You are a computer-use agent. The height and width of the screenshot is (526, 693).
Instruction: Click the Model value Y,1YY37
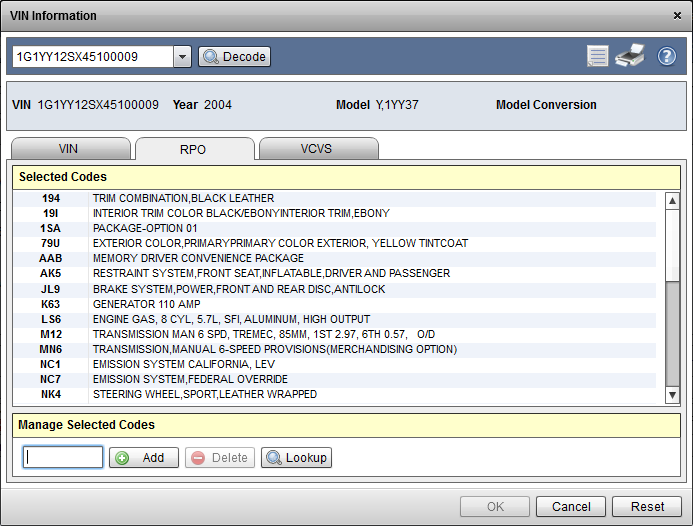397,105
